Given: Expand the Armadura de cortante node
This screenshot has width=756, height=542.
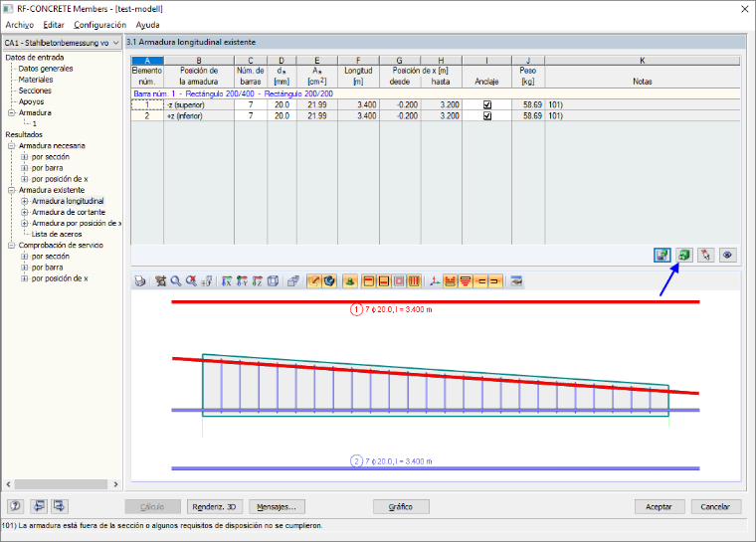Looking at the screenshot, I should pos(24,212).
